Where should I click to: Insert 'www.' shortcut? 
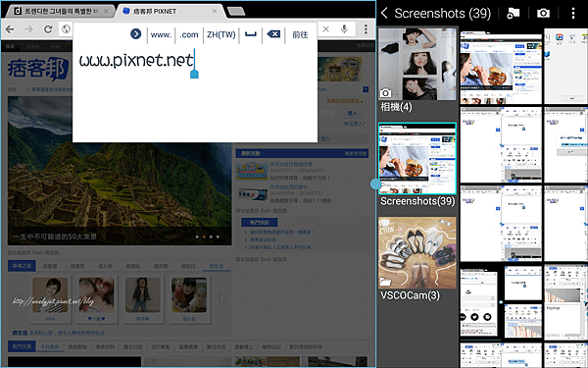161,34
